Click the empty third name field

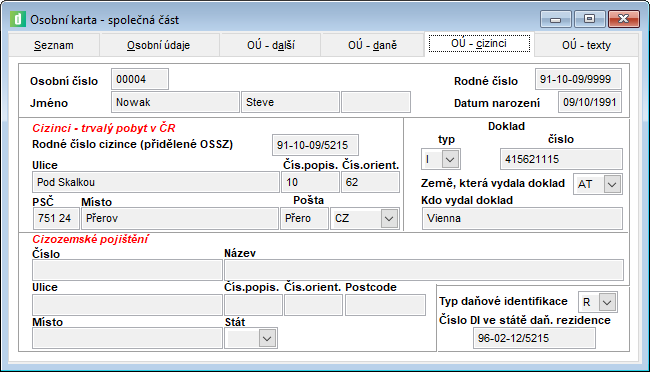tap(376, 102)
